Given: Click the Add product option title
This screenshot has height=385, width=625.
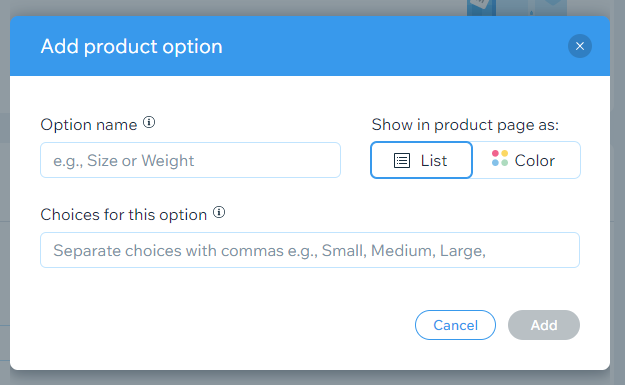Looking at the screenshot, I should click(132, 47).
